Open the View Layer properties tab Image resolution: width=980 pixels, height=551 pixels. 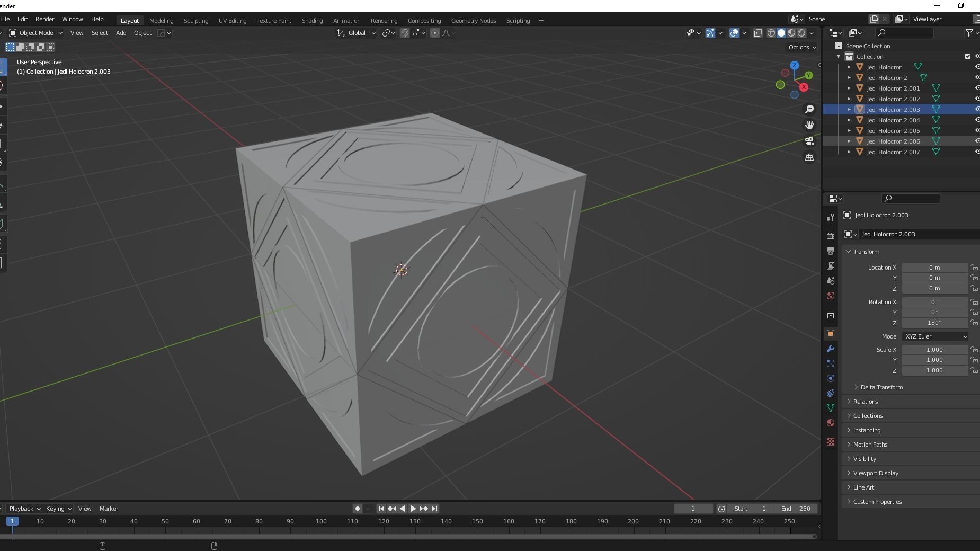pos(831,265)
